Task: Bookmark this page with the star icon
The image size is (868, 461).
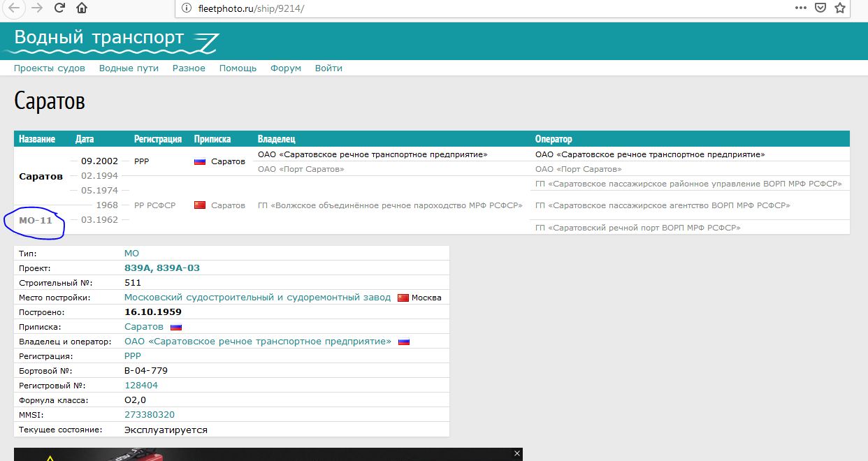Action: click(x=841, y=8)
